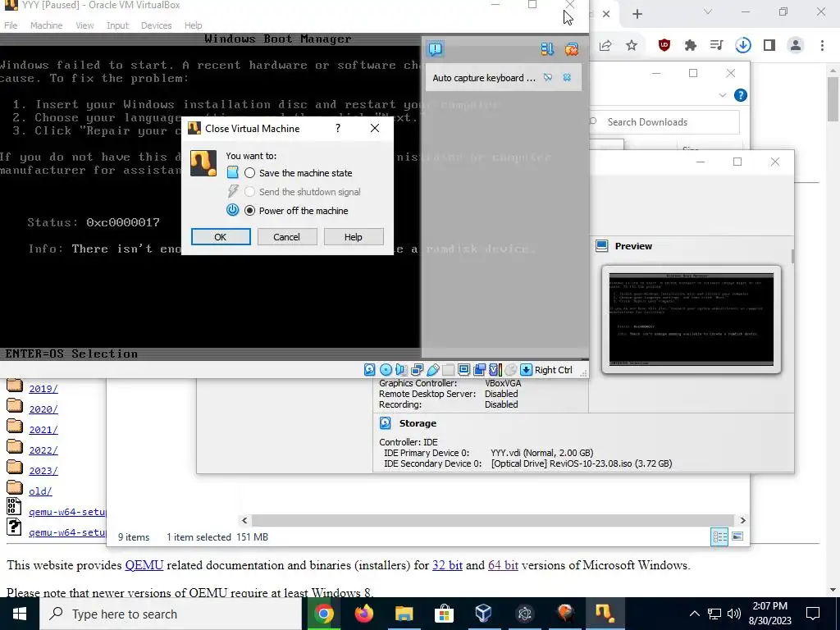
Task: Open the File menu in VirtualBox VM window
Action: [x=11, y=25]
